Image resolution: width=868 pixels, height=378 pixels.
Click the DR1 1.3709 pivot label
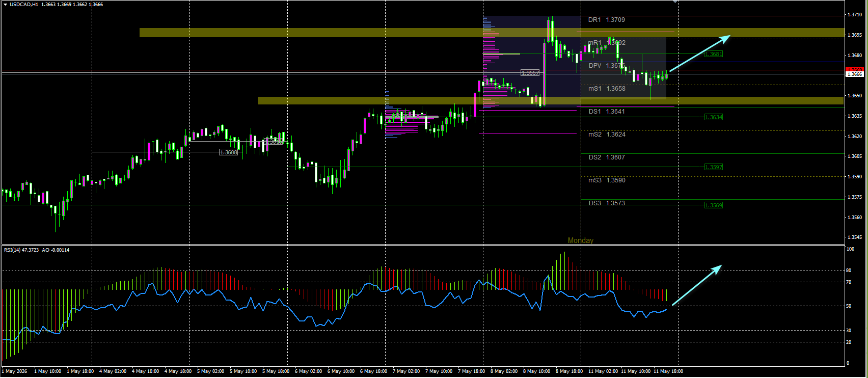606,20
